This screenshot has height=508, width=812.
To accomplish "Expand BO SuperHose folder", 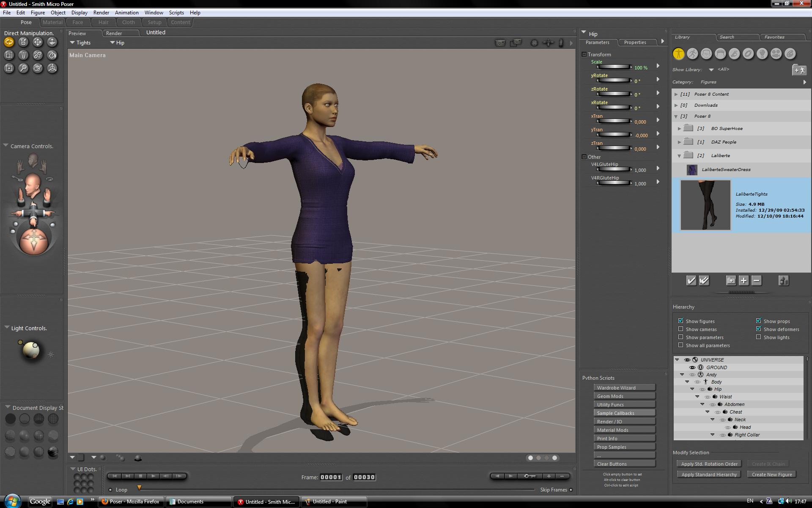I will [680, 129].
